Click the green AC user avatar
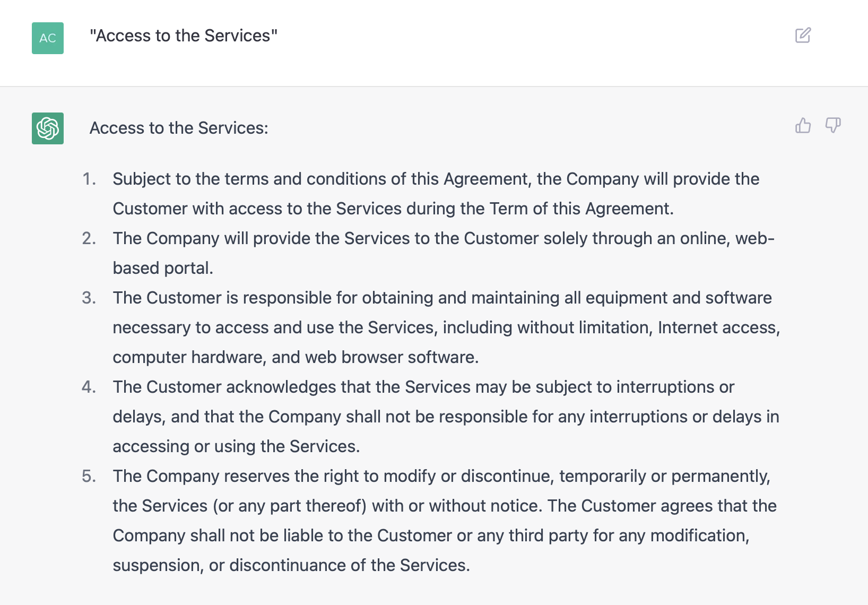868x605 pixels. (x=48, y=38)
